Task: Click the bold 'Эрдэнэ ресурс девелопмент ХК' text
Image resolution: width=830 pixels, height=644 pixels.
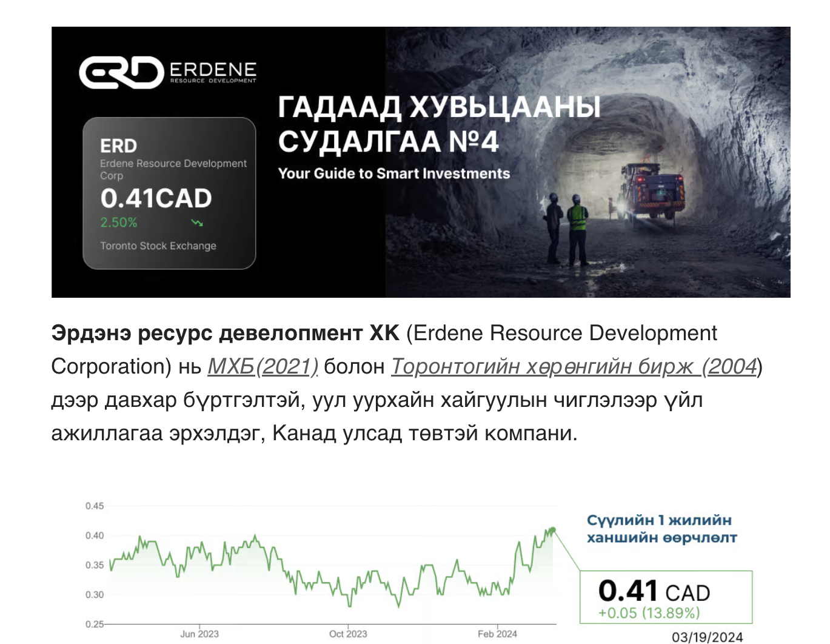Action: tap(226, 333)
